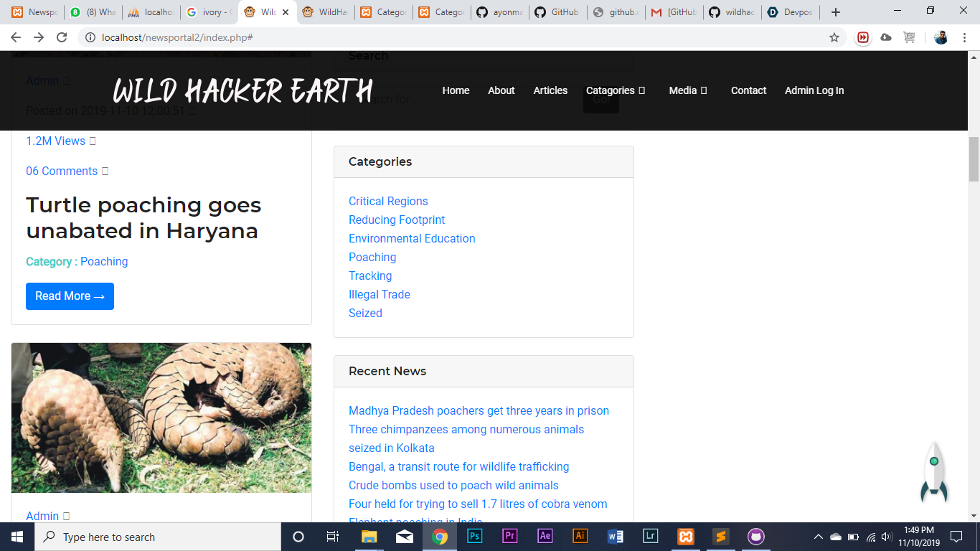Screen dimensions: 980x551
Task: Open the Seized category link
Action: (365, 314)
